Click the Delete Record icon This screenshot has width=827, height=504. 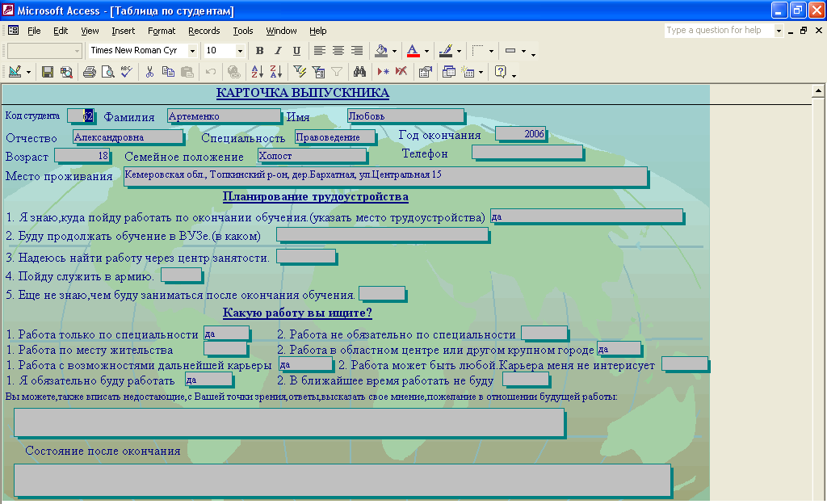point(401,72)
